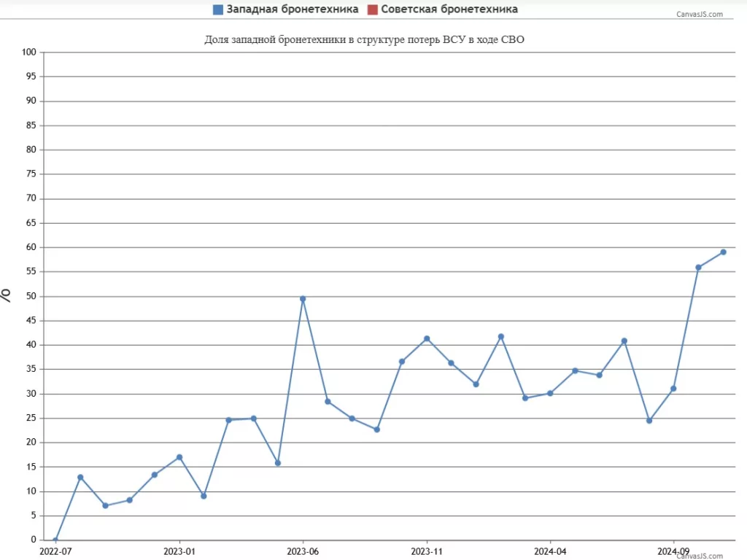
Task: Select the first data point at zero
Action: 55,540
